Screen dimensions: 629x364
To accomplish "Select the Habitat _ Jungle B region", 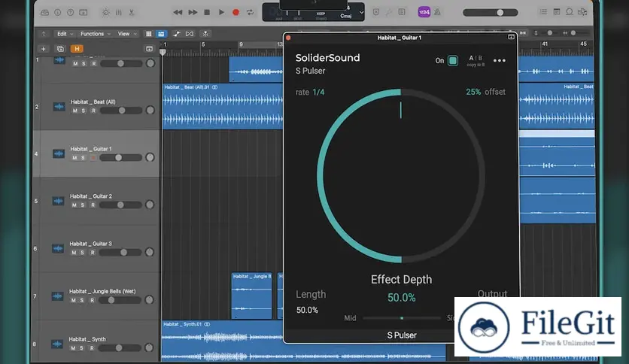I will coord(251,296).
